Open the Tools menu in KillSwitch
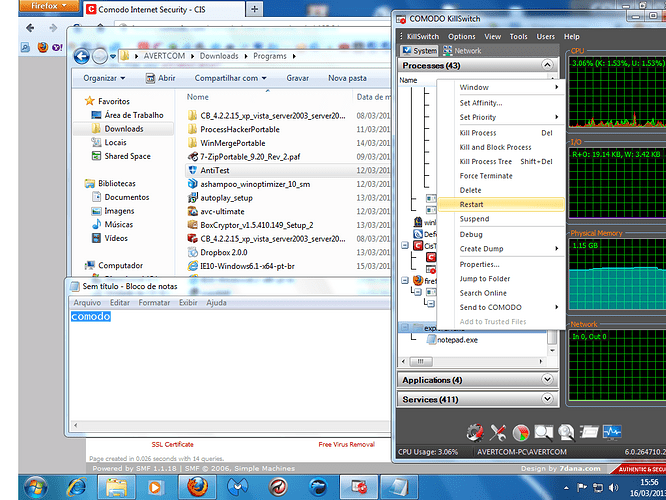Viewport: 666px width, 500px height. (x=519, y=37)
